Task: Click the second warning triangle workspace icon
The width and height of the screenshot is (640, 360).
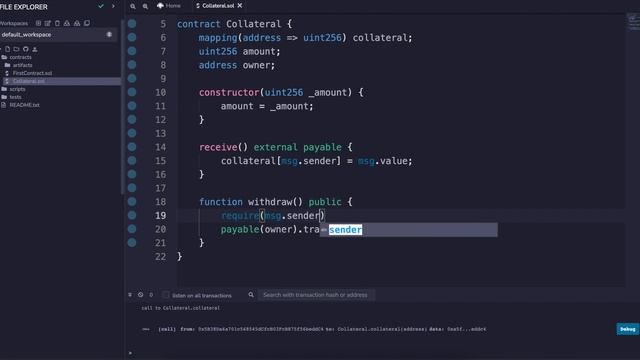Action: coord(77,23)
